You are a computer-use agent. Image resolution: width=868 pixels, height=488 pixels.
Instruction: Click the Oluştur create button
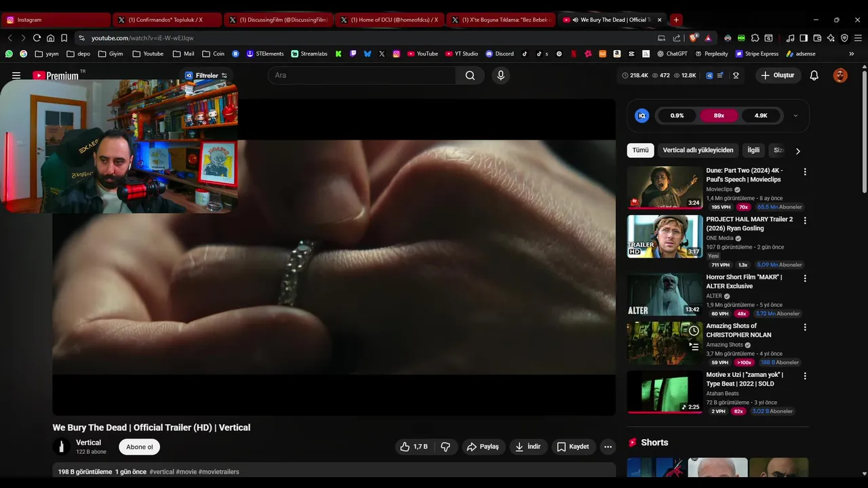coord(778,75)
